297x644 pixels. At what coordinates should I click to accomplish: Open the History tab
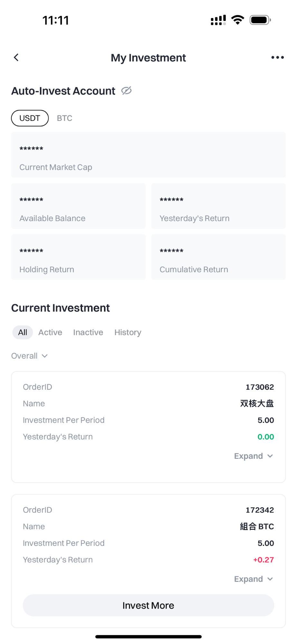(x=128, y=332)
